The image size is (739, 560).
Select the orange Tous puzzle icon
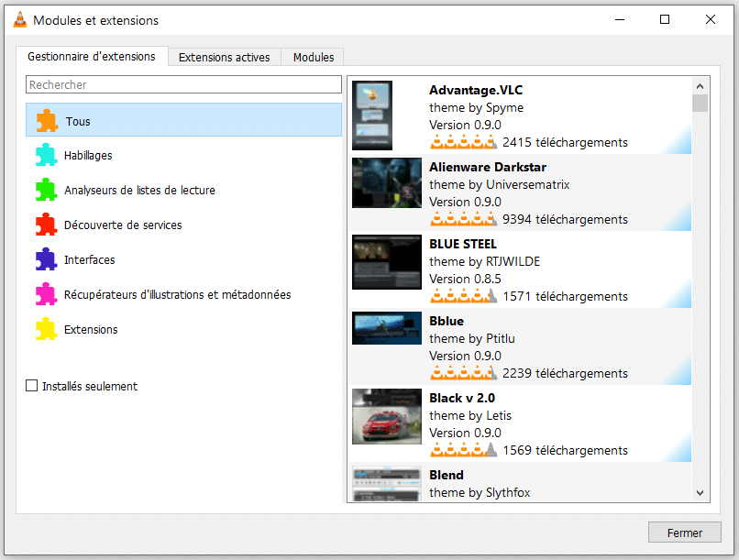(47, 120)
